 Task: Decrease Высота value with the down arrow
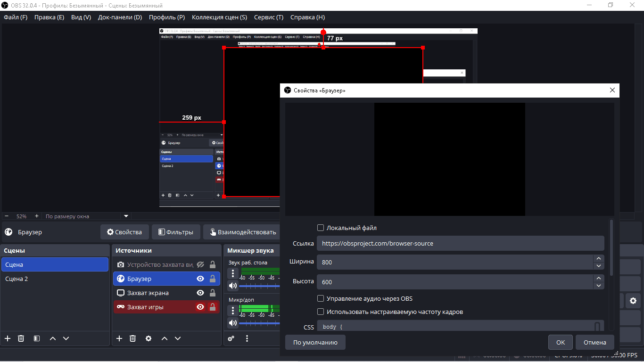(599, 286)
